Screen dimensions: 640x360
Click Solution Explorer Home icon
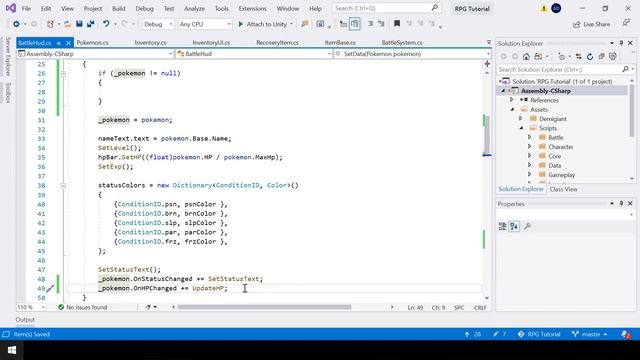pyautogui.click(x=526, y=57)
